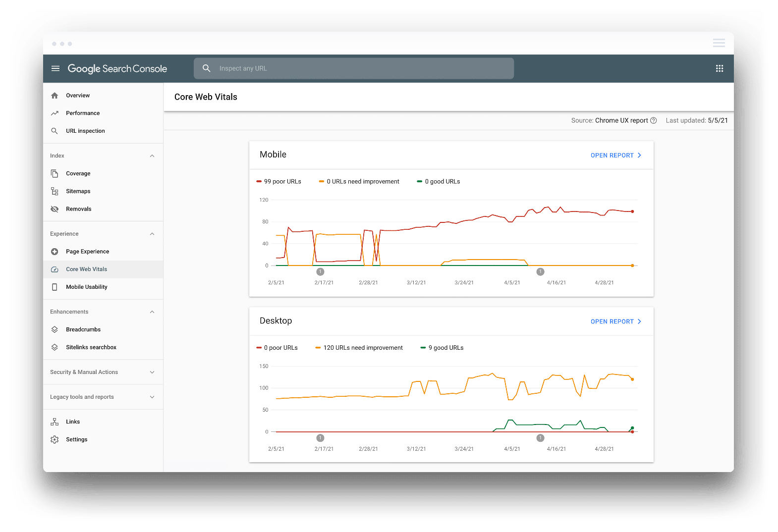Open Sitelinks searchbox report
The width and height of the screenshot is (778, 532).
click(103, 347)
